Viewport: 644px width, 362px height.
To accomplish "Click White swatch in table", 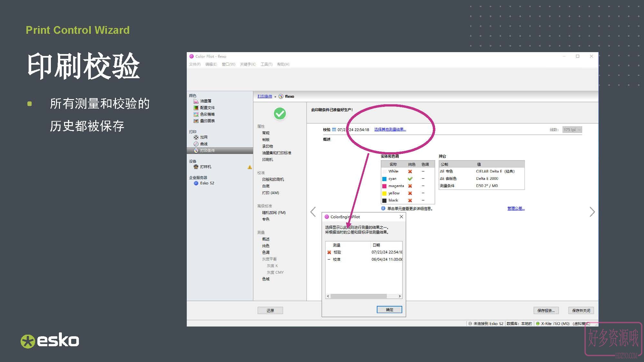I will (384, 172).
